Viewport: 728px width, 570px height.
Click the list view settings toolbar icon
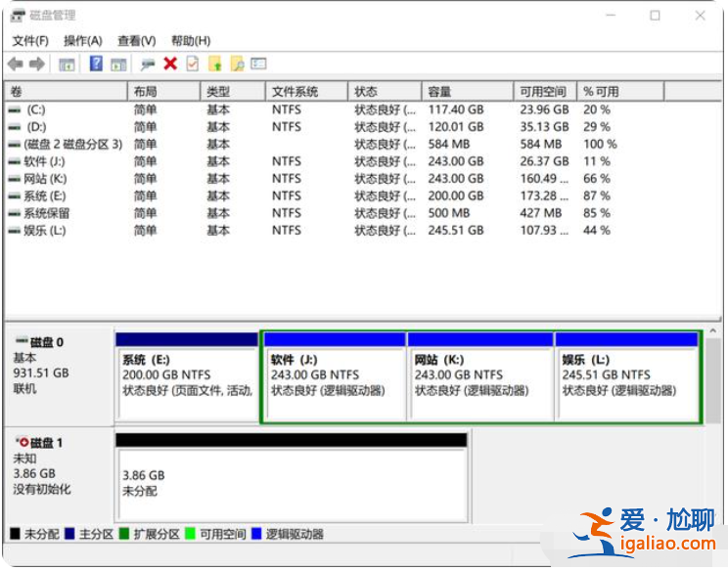258,64
